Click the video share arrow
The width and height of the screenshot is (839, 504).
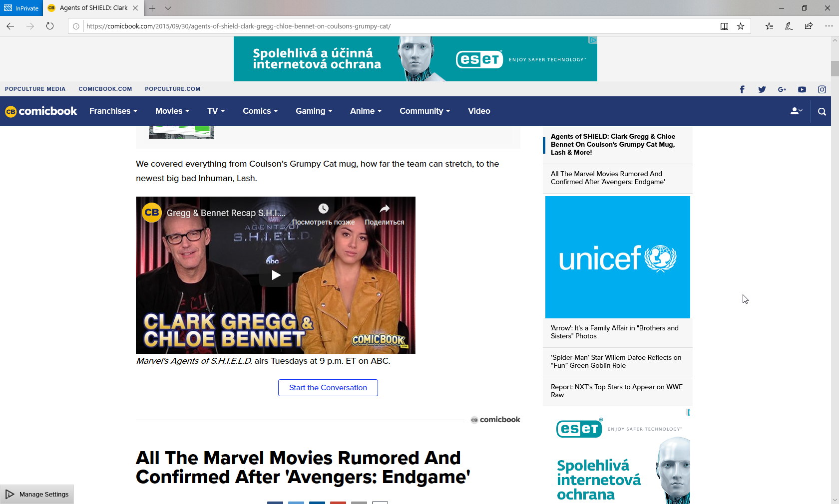(x=385, y=209)
